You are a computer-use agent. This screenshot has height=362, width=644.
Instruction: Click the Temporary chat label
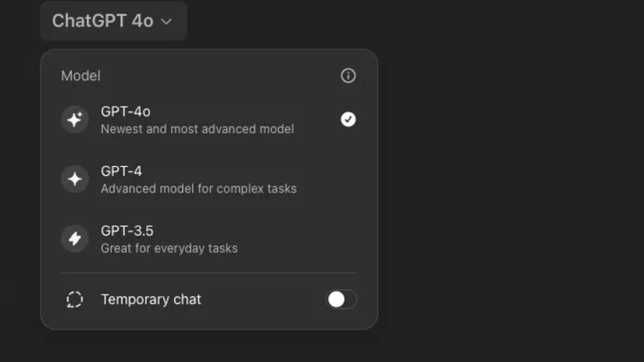click(x=151, y=299)
